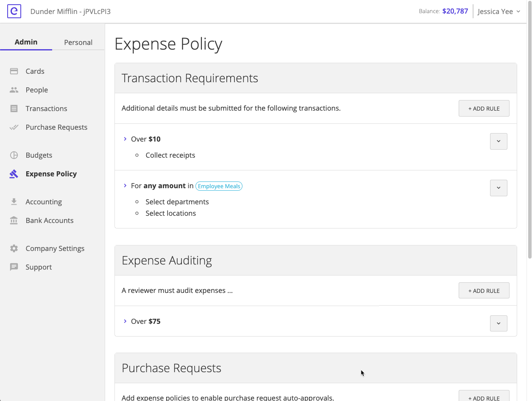Add a rule to Expense Auditing
Image resolution: width=532 pixels, height=401 pixels.
pos(484,291)
